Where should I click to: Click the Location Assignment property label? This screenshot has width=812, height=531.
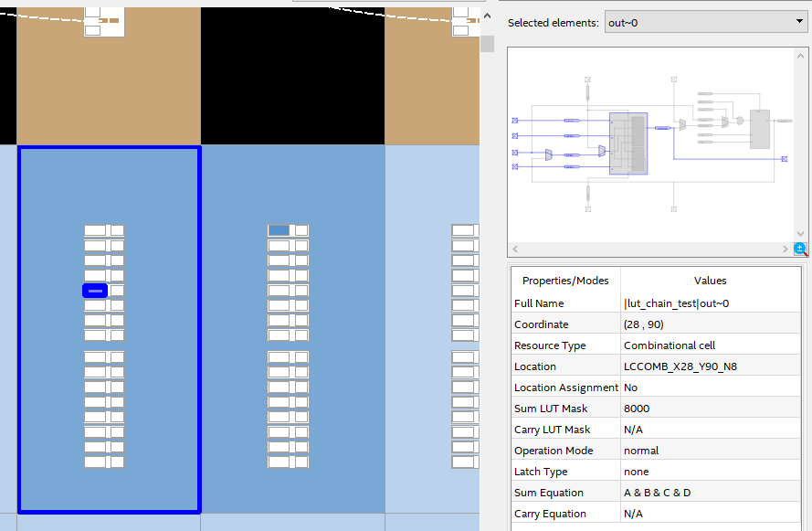[566, 388]
